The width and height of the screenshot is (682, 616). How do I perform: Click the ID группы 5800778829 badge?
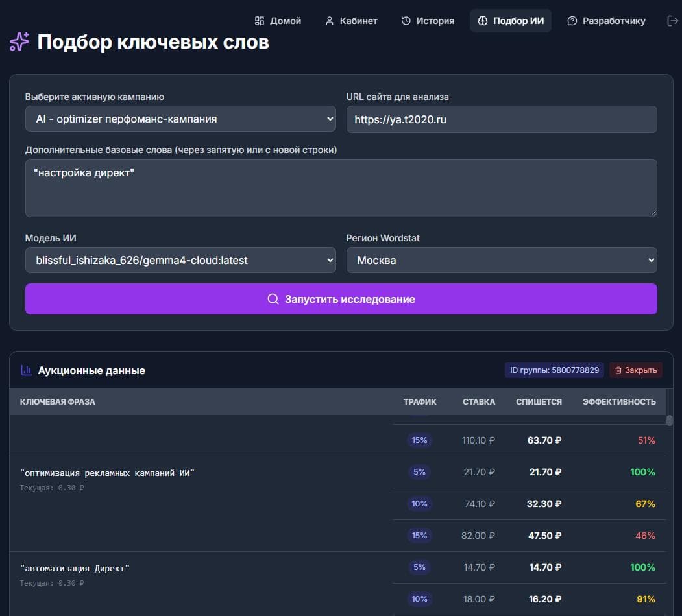(554, 370)
